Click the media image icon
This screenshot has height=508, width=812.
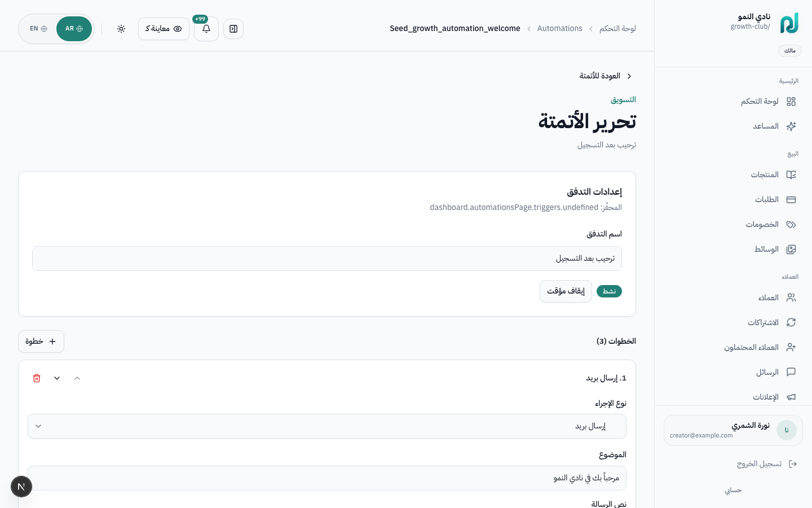[x=791, y=249]
